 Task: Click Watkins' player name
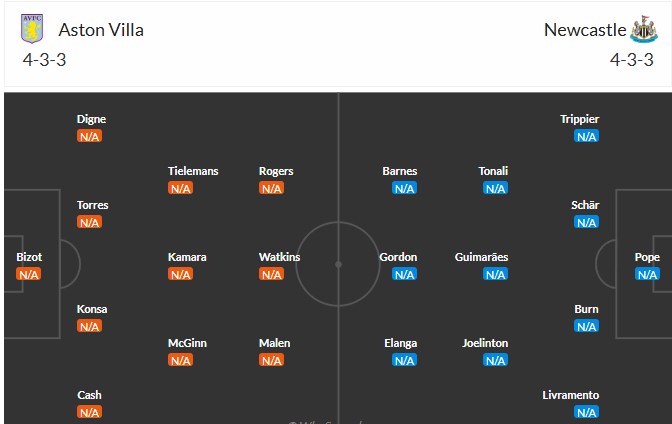pos(279,257)
